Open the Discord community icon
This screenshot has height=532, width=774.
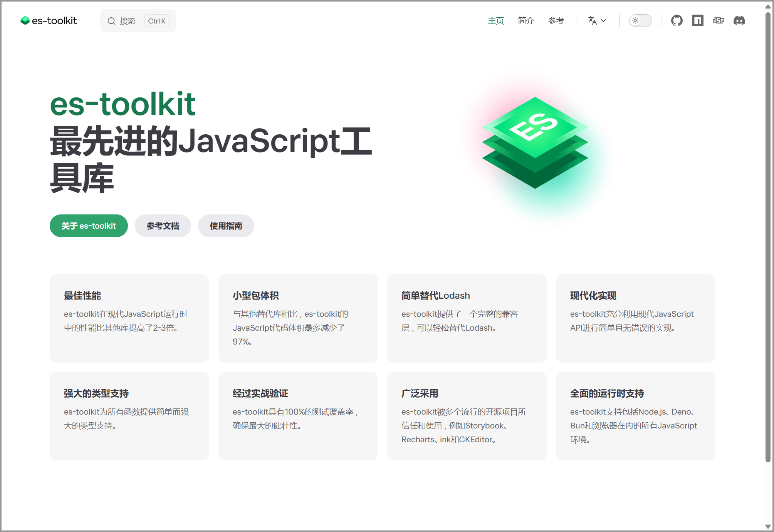click(x=739, y=20)
